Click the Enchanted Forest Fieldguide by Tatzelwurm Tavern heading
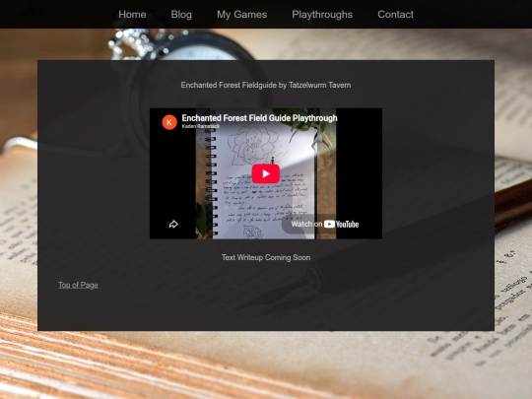This screenshot has width=532, height=399. 266,85
